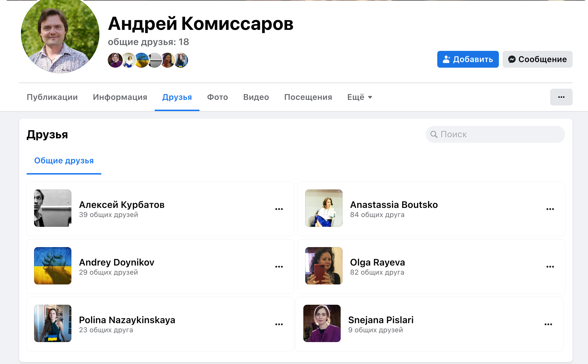The height and width of the screenshot is (364, 588).
Task: Open options menu for Anastassia Boutsko
Action: (550, 209)
